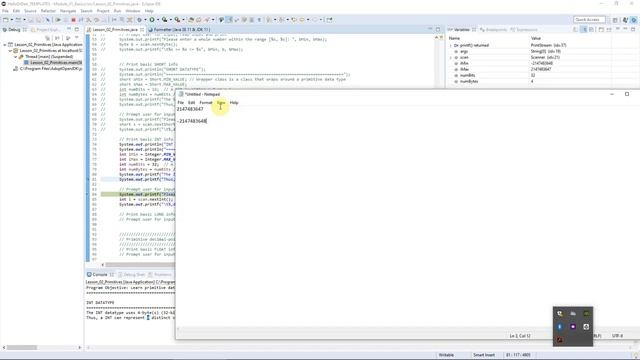The height and width of the screenshot is (360, 640).
Task: Switch to the Debug perspective icon at top right
Action: pos(634,20)
